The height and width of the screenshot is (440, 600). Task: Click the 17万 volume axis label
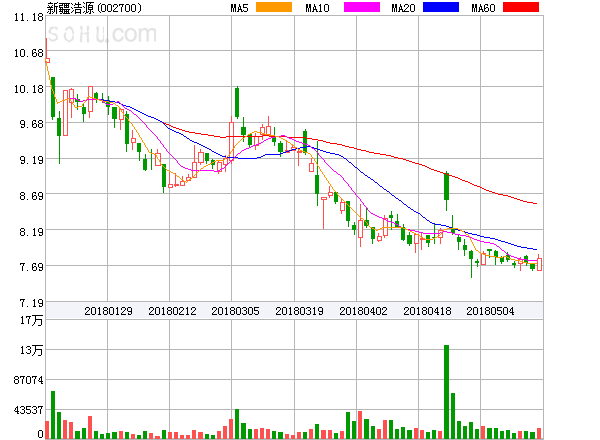click(31, 320)
